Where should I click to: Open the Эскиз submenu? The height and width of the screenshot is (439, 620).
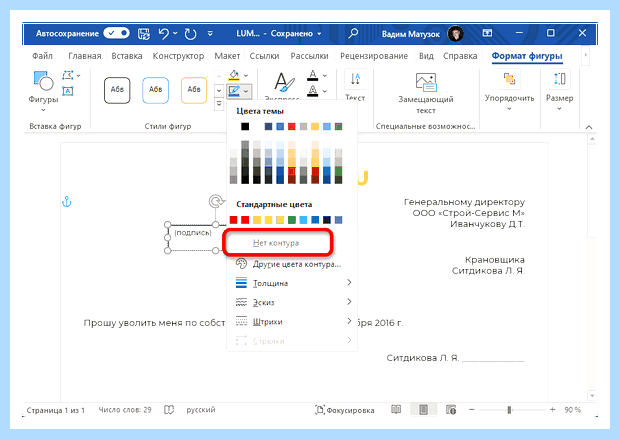click(x=292, y=302)
